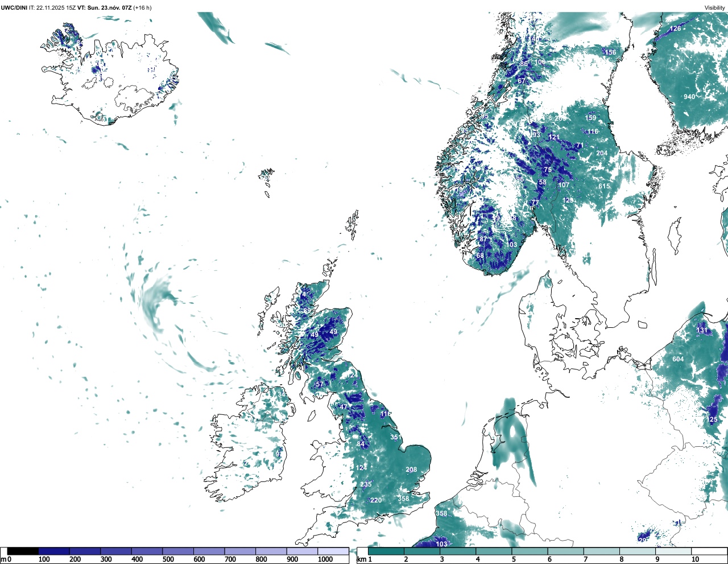Image resolution: width=728 pixels, height=564 pixels.
Task: Click the 131 value near the Baltic coast
Action: point(702,330)
